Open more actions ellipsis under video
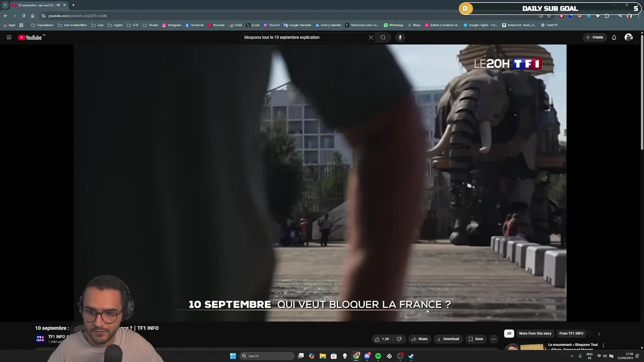 [493, 339]
